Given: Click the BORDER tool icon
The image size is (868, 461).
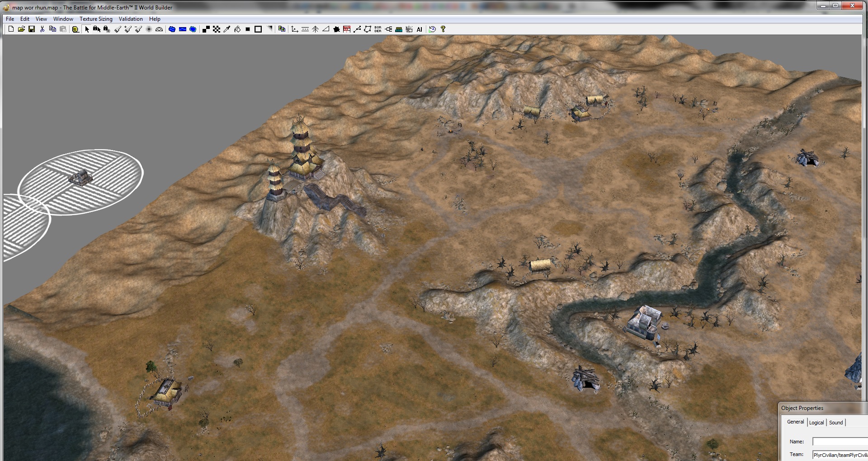Looking at the screenshot, I should (378, 29).
